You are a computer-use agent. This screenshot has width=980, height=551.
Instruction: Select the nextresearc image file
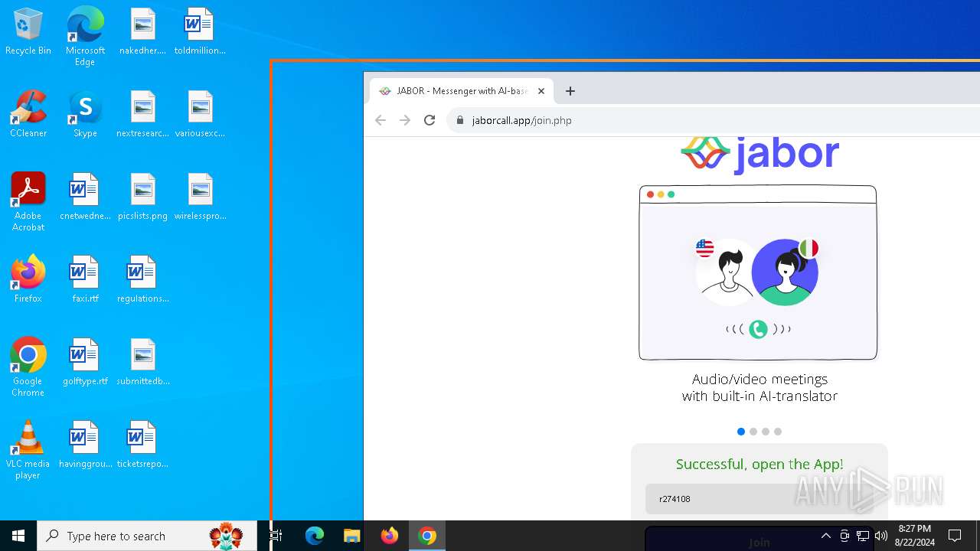[142, 115]
